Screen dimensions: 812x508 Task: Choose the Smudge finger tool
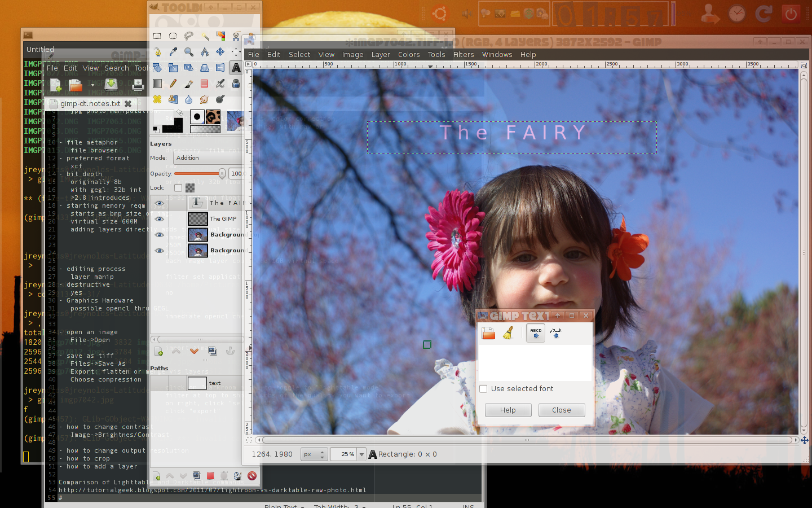pos(205,99)
